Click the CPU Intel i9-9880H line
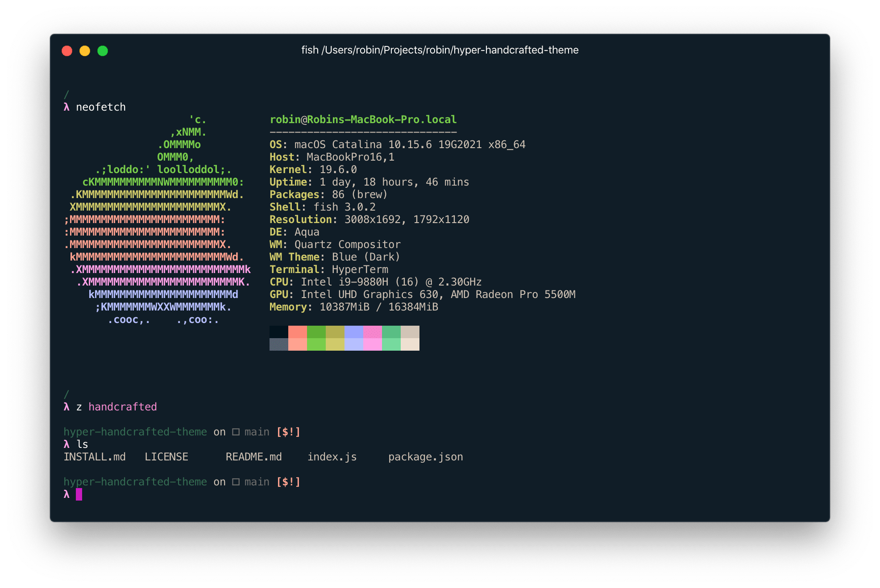Screen dimensions: 880x588 click(x=375, y=282)
